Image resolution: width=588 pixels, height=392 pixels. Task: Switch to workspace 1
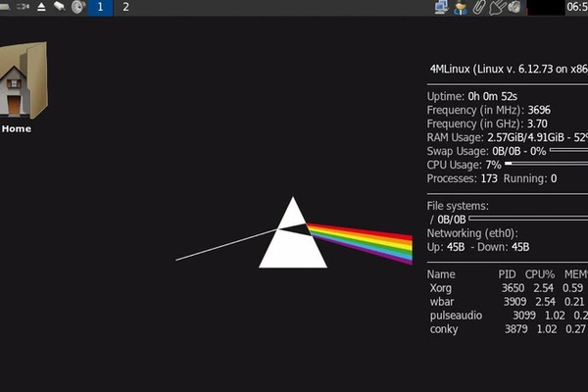(100, 7)
